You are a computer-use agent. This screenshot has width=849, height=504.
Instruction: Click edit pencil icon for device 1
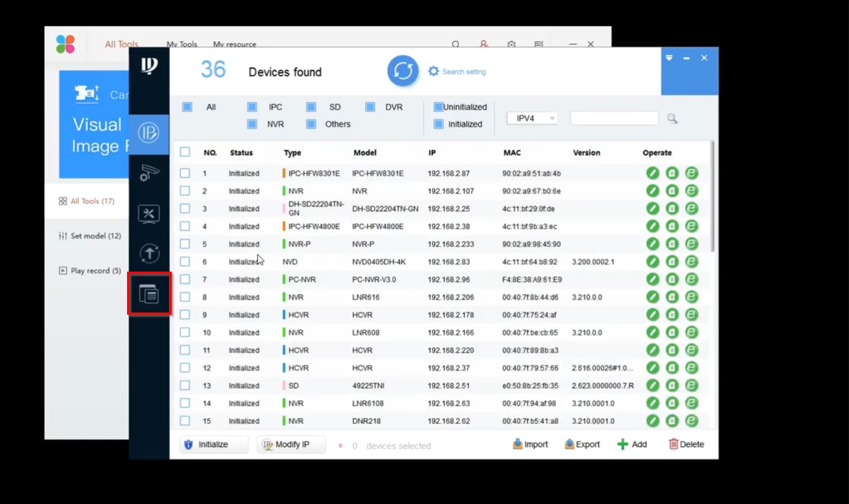tap(652, 173)
